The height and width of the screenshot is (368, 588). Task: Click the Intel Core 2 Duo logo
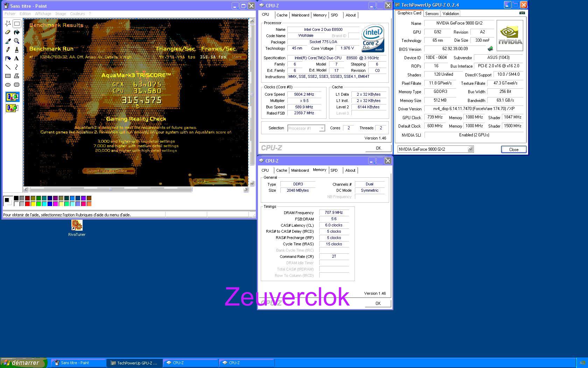point(373,38)
